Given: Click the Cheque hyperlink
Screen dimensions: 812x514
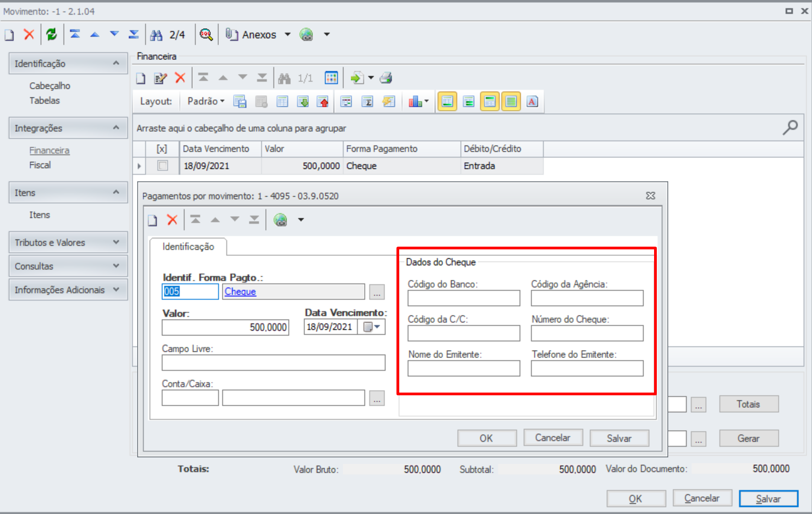Looking at the screenshot, I should [x=240, y=291].
